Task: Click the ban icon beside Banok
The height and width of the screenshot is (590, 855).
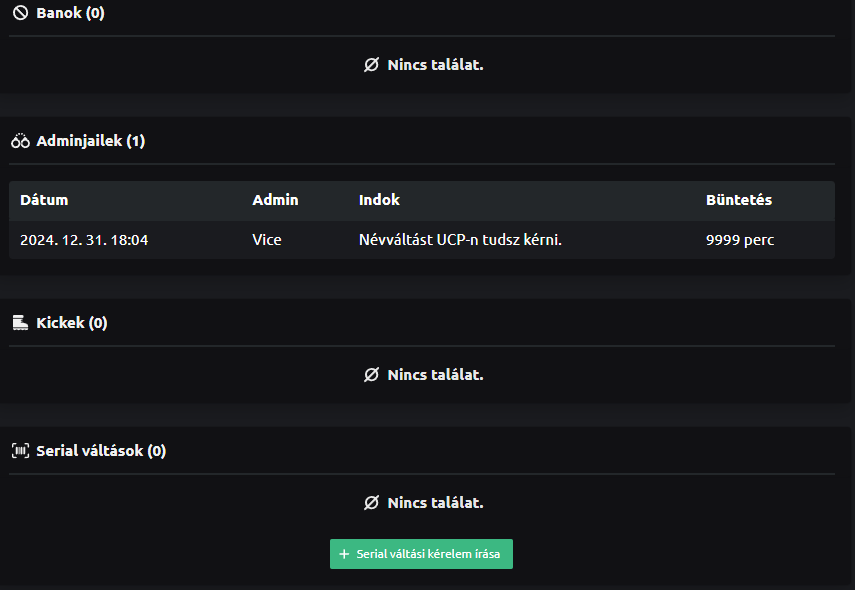Action: pyautogui.click(x=20, y=14)
